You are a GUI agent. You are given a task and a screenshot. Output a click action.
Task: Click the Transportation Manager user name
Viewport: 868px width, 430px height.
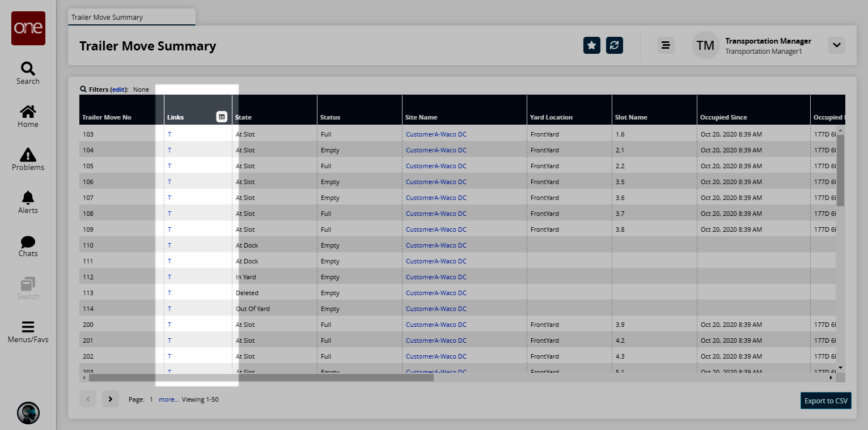pyautogui.click(x=768, y=41)
